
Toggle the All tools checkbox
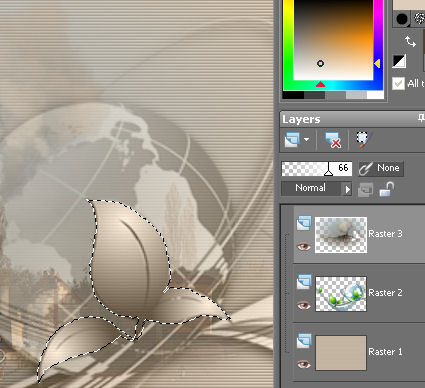(x=398, y=83)
